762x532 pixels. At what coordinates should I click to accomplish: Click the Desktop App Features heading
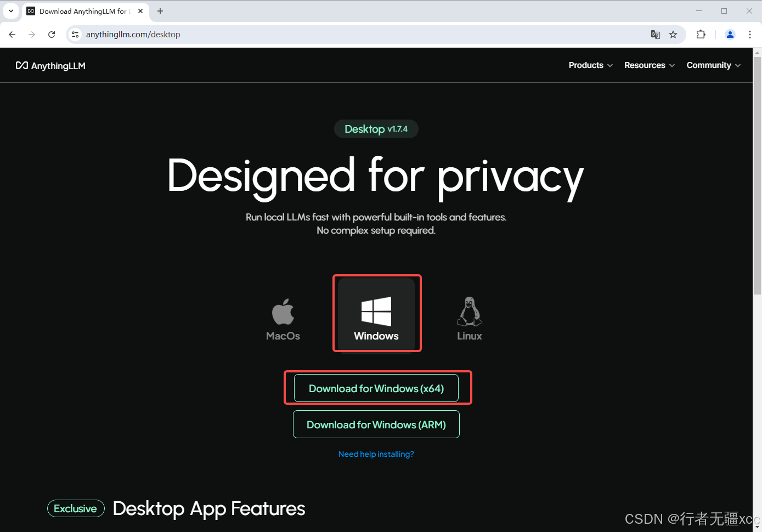coord(209,508)
